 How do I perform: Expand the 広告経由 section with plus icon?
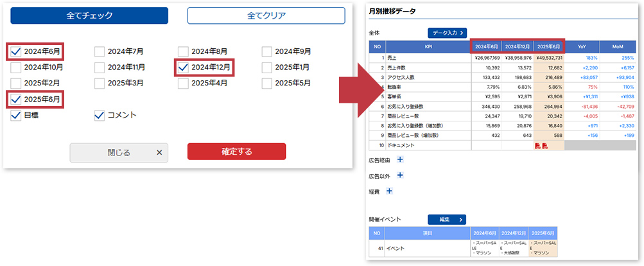coord(400,159)
